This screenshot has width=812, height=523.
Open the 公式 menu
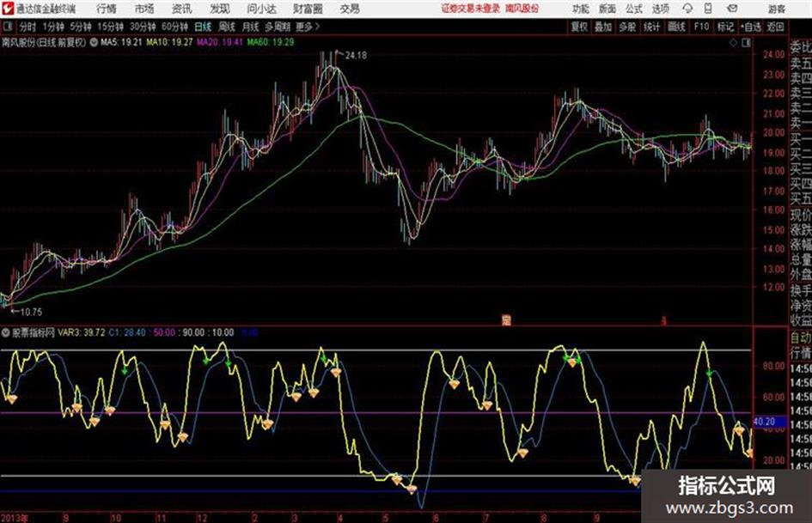[x=634, y=9]
